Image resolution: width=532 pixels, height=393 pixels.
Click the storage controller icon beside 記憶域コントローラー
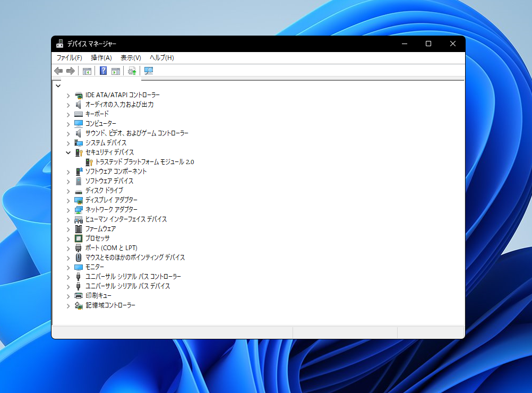79,305
